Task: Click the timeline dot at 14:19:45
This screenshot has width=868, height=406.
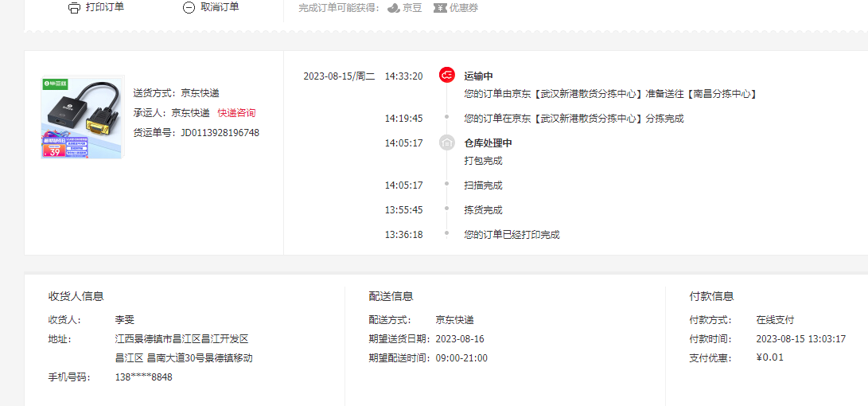Action: point(447,119)
